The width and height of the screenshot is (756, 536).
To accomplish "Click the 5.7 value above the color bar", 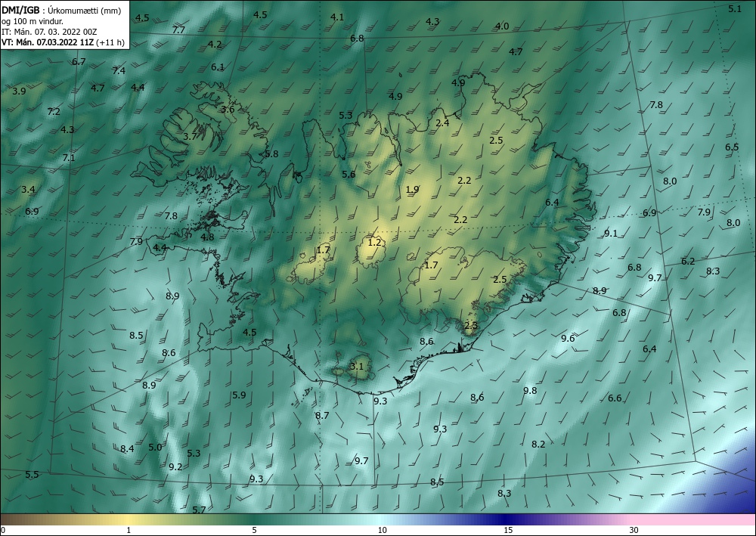I will [199, 510].
